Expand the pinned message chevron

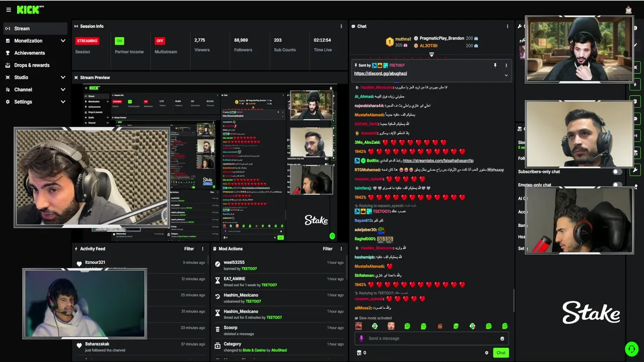tap(506, 75)
